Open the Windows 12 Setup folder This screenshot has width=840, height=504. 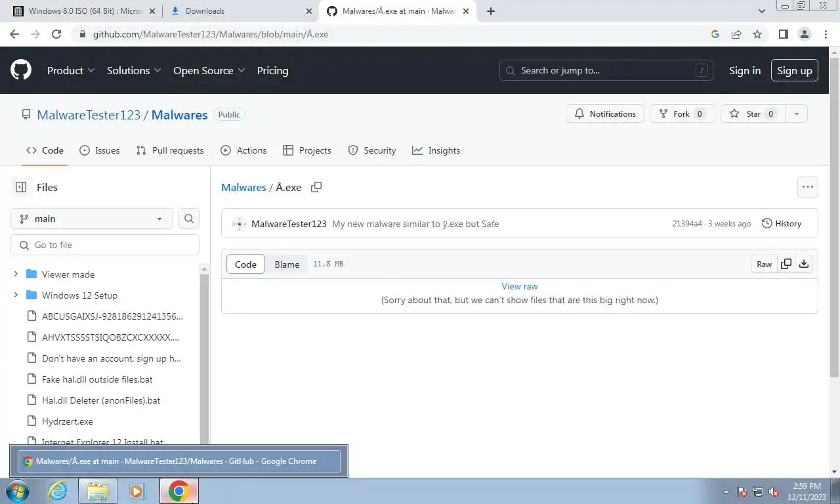[x=79, y=295]
